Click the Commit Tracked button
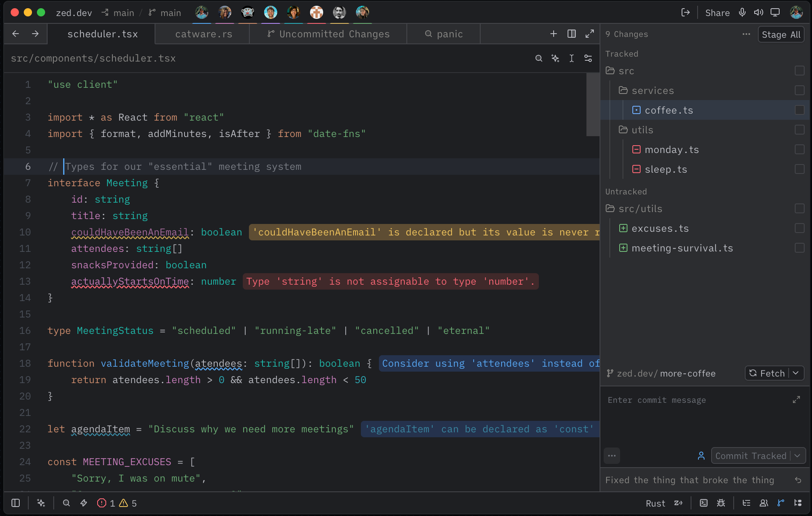 coord(750,456)
